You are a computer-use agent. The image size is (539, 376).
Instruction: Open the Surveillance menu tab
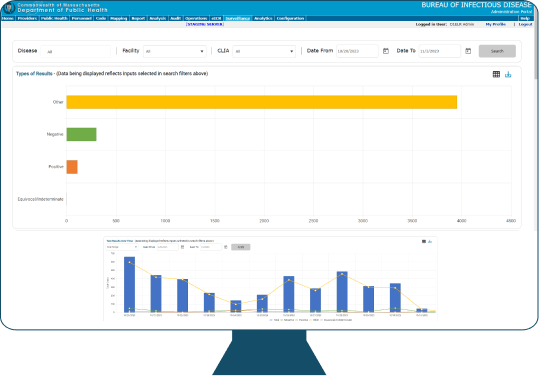238,19
